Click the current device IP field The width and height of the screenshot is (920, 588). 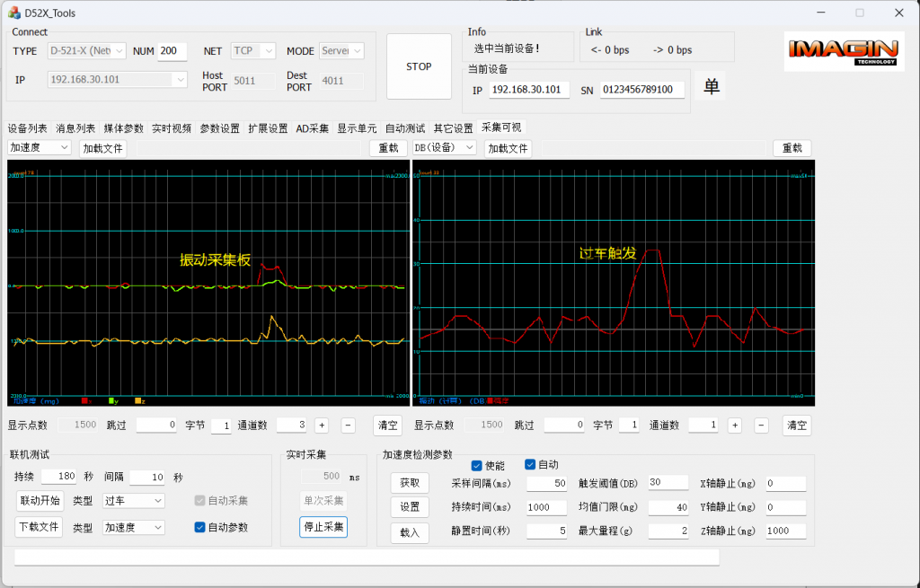point(528,90)
